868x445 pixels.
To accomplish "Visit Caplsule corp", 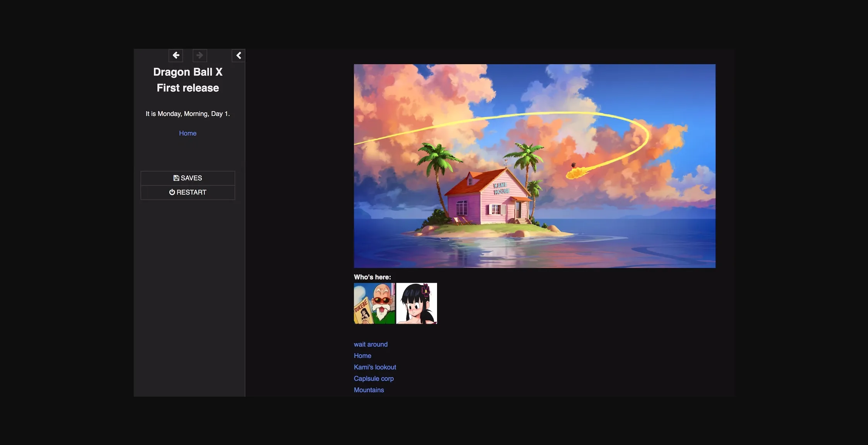I will click(373, 378).
